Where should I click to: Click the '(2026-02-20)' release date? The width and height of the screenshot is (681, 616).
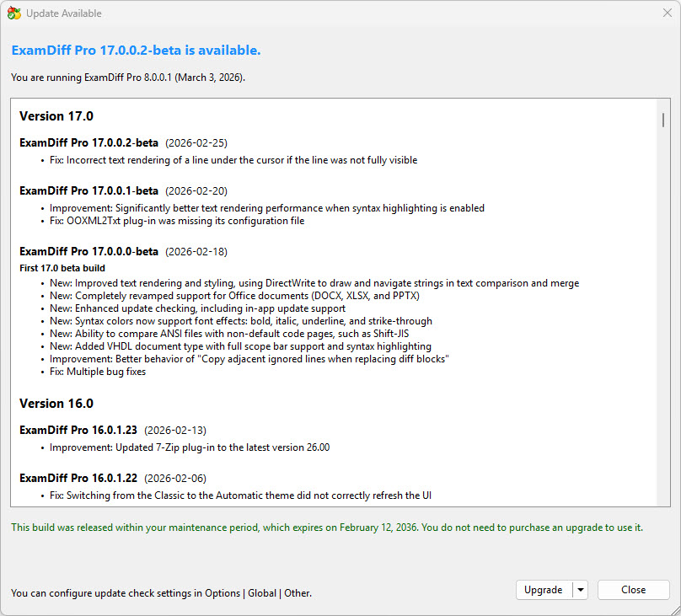click(196, 191)
